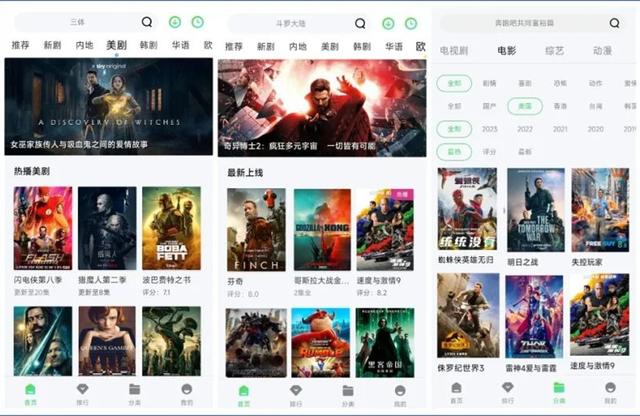The height and width of the screenshot is (416, 640).
Task: Open 速度与激情9 poster on right screen
Action: (x=599, y=315)
